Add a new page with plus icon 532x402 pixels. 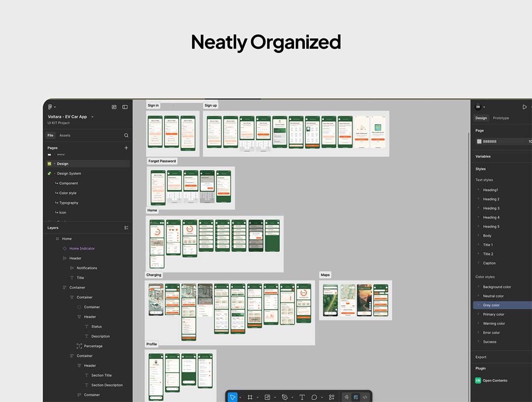[x=126, y=148]
